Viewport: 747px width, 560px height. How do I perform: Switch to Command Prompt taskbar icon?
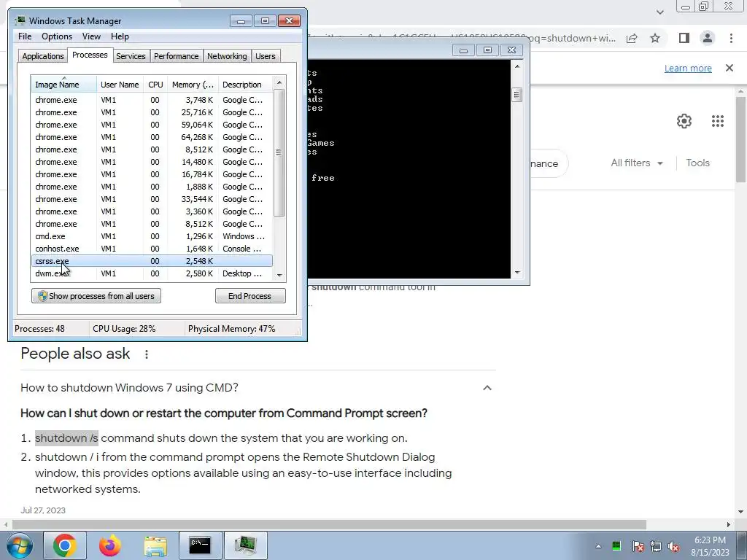200,545
